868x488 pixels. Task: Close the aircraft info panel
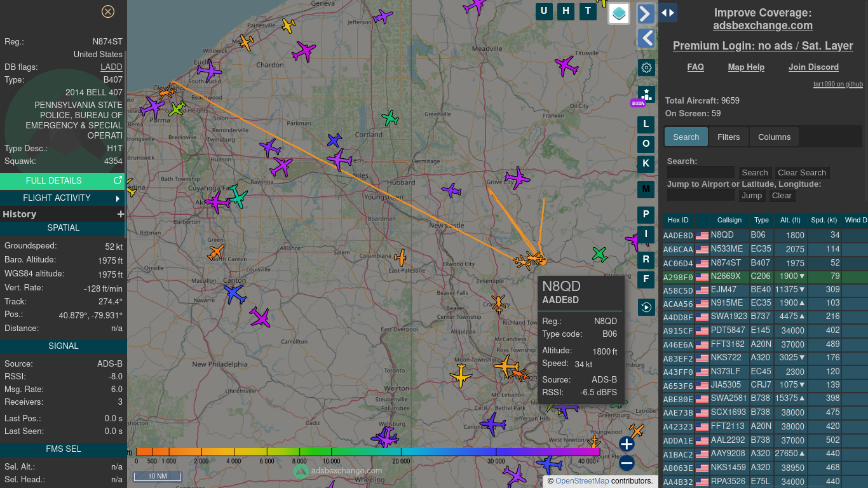108,11
